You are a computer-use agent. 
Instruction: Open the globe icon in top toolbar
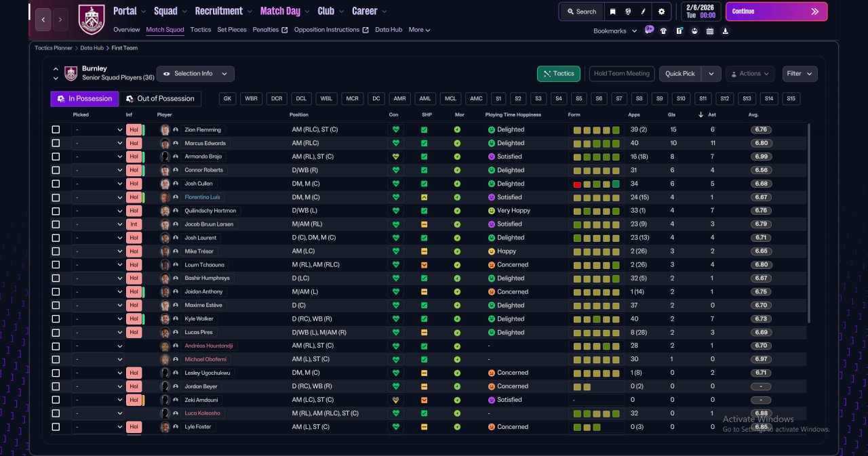629,12
